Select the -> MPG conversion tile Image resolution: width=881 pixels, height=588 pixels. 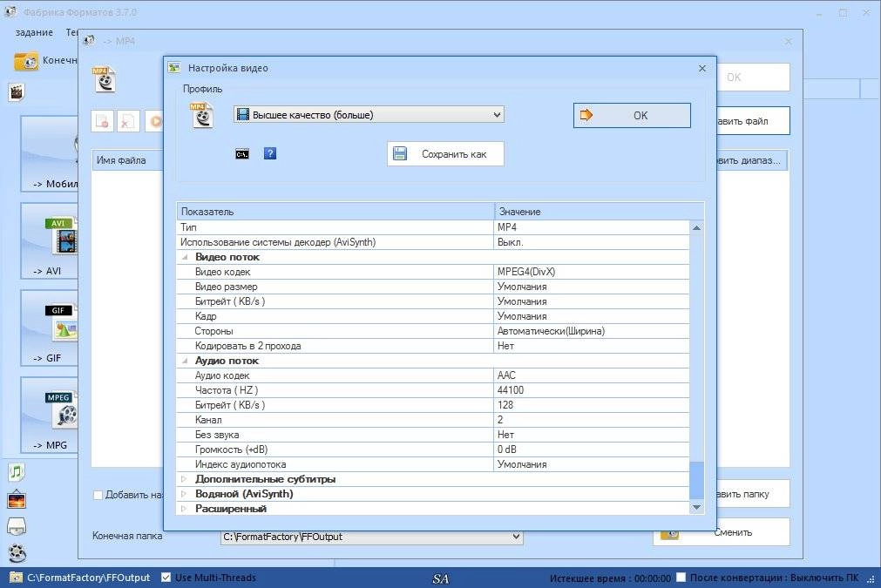(50, 415)
